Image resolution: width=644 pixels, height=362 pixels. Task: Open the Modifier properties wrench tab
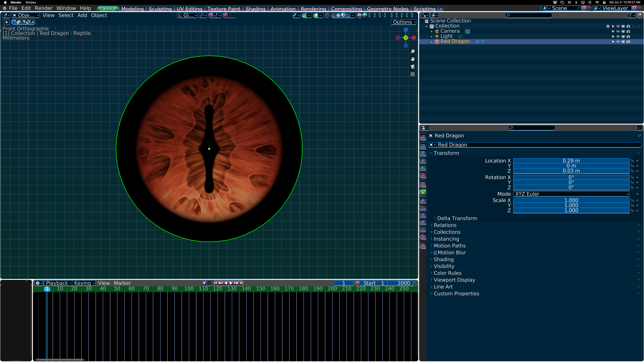pyautogui.click(x=423, y=200)
